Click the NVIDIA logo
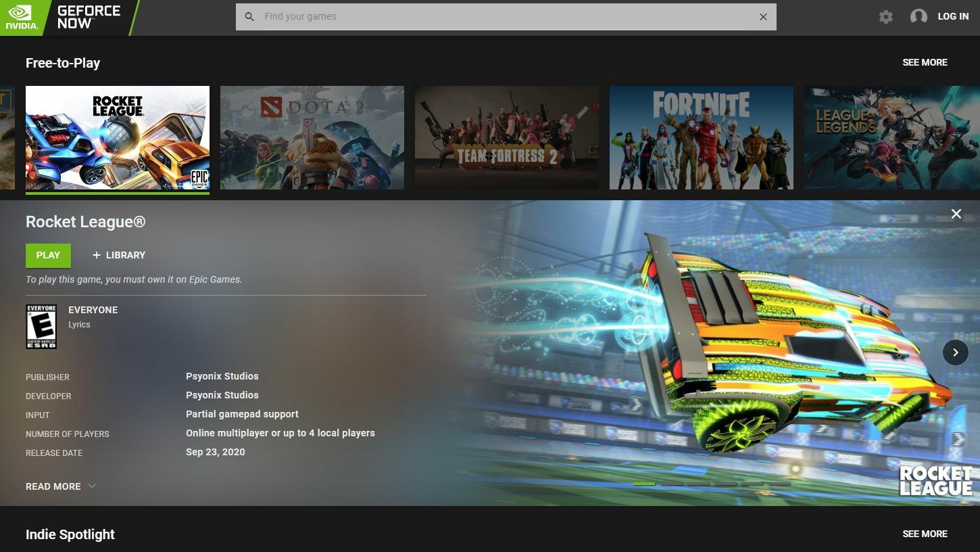This screenshot has width=980, height=552. click(22, 18)
